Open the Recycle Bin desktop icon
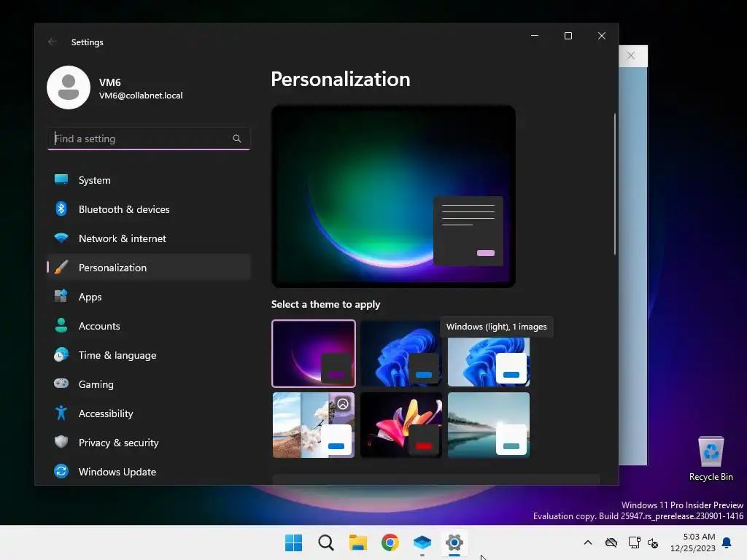Viewport: 747px width, 560px height. pos(711,458)
